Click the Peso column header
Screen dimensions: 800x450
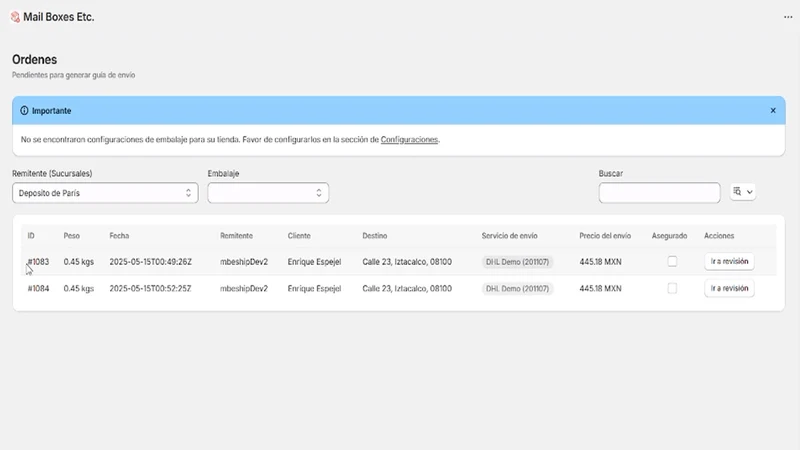pos(71,236)
